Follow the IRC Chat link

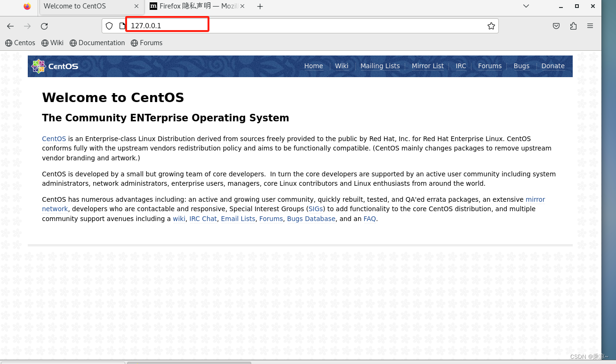point(203,219)
